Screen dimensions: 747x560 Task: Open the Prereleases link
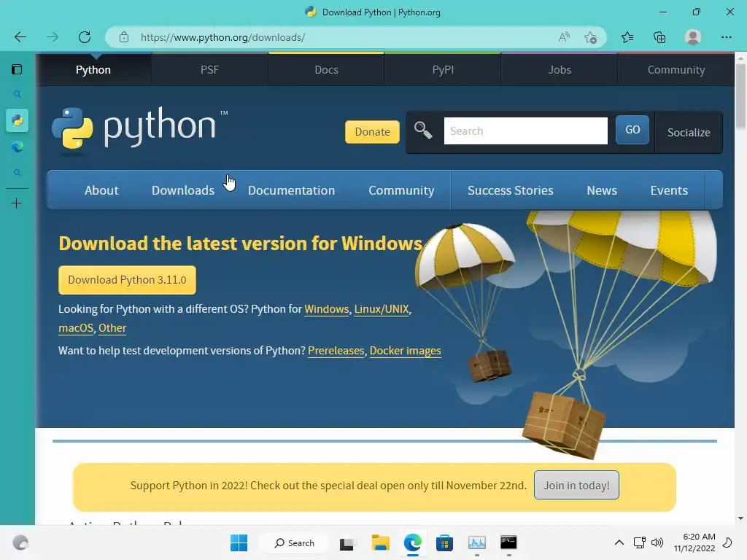[x=336, y=351]
